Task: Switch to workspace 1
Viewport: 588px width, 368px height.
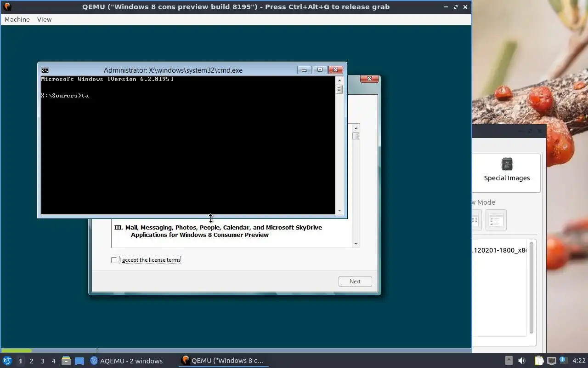Action: [20, 361]
